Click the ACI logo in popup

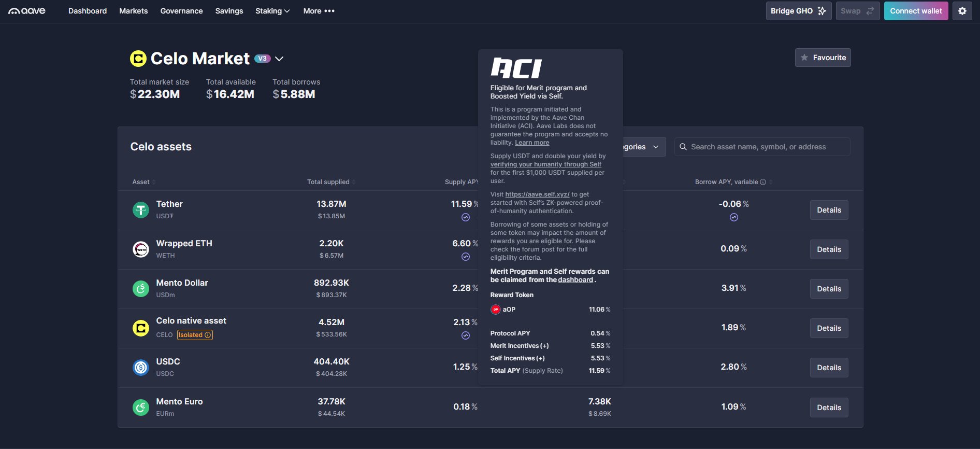pyautogui.click(x=516, y=68)
